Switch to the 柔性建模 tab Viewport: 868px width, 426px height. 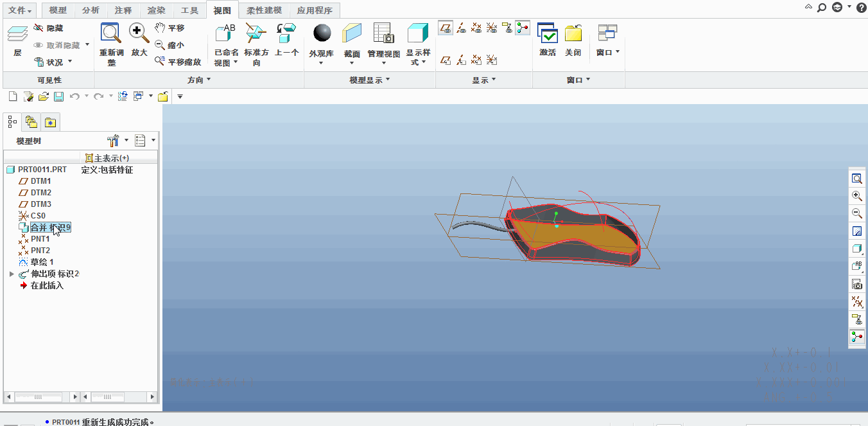point(264,10)
